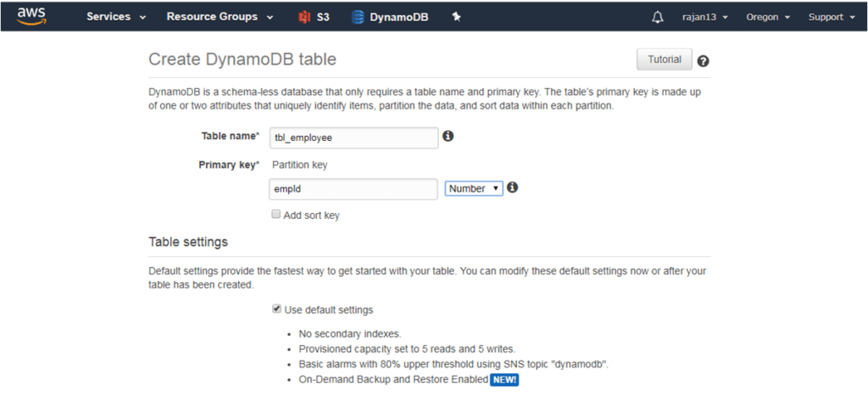Open the notifications bell icon
This screenshot has height=403, width=868.
click(x=658, y=17)
